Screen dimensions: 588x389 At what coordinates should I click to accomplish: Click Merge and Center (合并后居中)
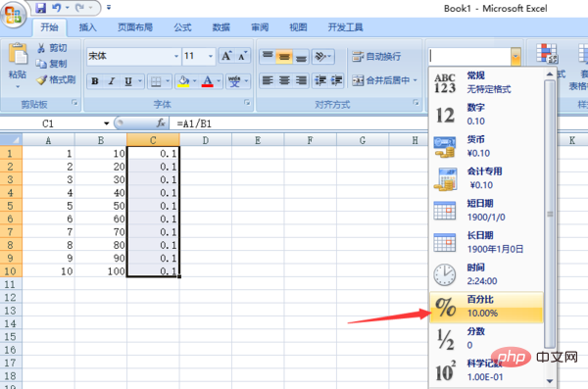click(x=380, y=80)
